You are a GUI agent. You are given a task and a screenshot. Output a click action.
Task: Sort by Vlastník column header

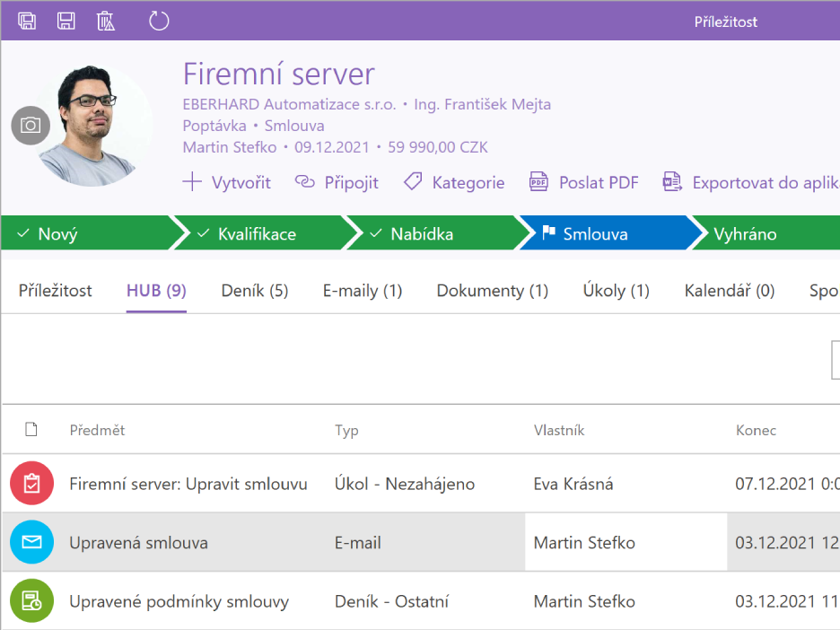tap(559, 430)
